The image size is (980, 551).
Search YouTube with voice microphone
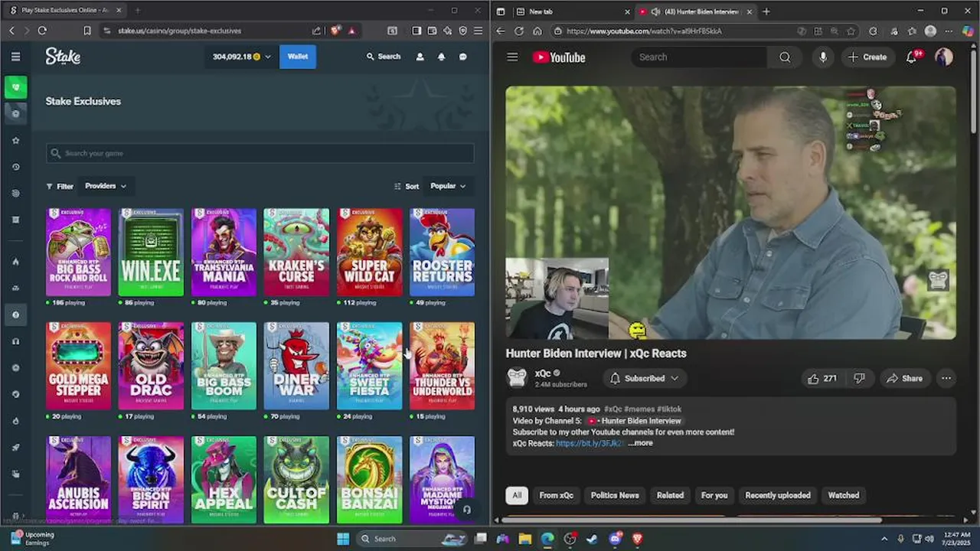pyautogui.click(x=823, y=57)
